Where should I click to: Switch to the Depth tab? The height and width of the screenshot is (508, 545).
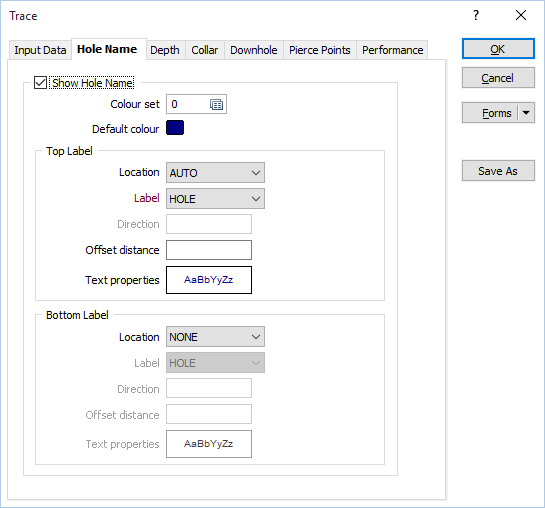165,50
